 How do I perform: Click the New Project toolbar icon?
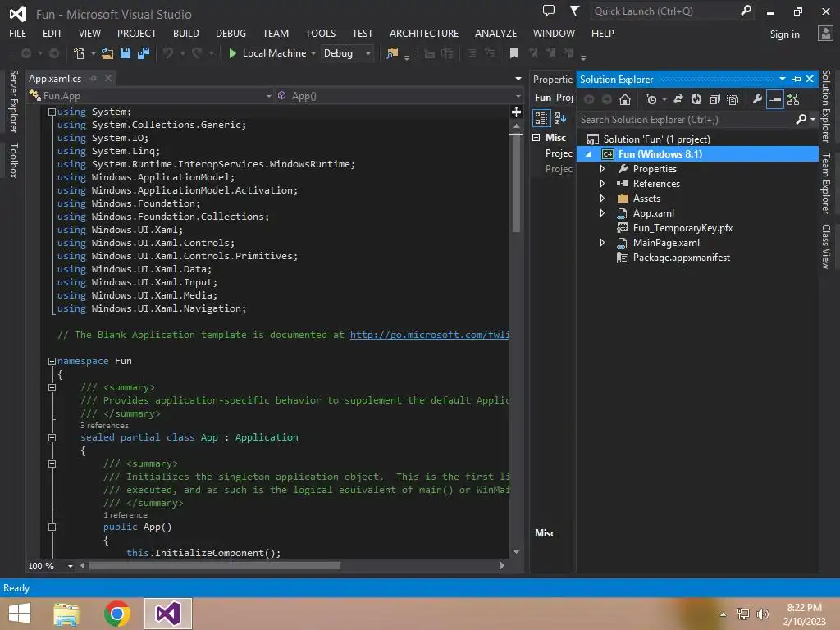click(x=80, y=53)
